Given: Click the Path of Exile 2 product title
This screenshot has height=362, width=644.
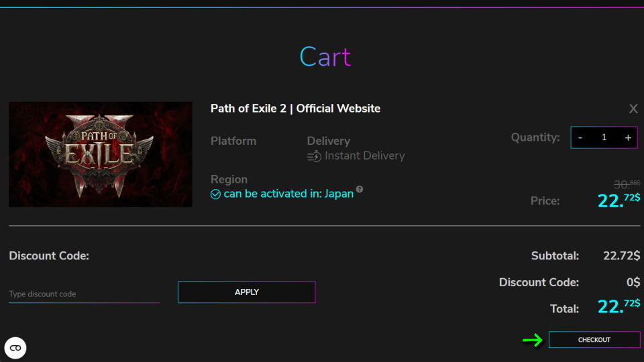Looking at the screenshot, I should pos(295,109).
